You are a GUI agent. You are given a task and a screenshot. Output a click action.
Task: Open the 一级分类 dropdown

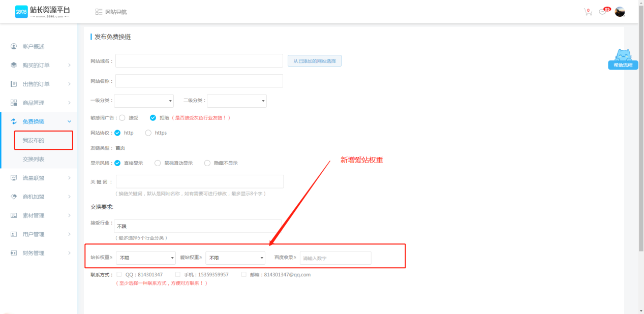tap(144, 101)
